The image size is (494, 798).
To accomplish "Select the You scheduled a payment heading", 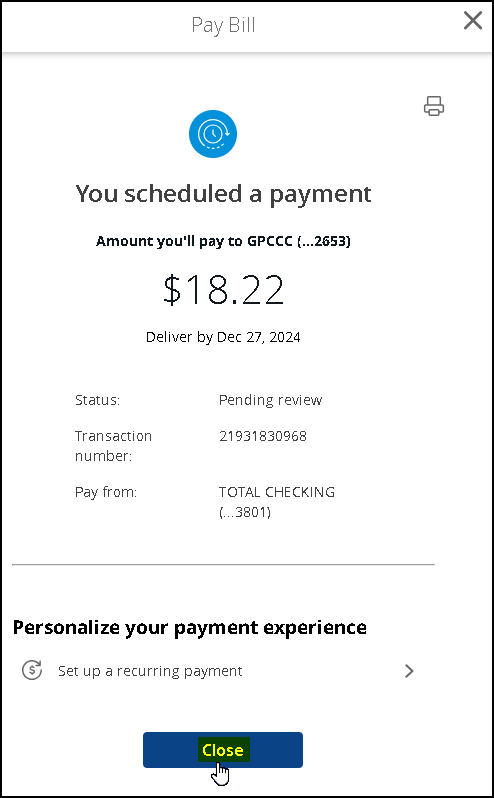I will tap(223, 194).
